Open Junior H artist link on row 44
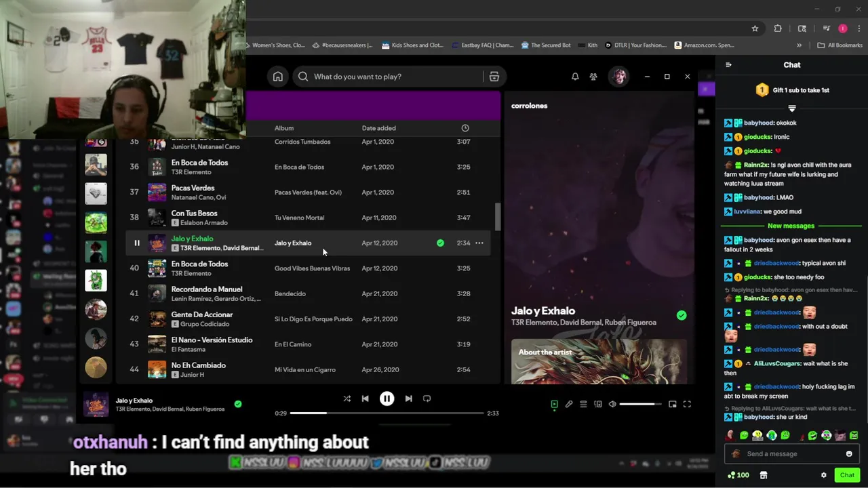 click(193, 375)
